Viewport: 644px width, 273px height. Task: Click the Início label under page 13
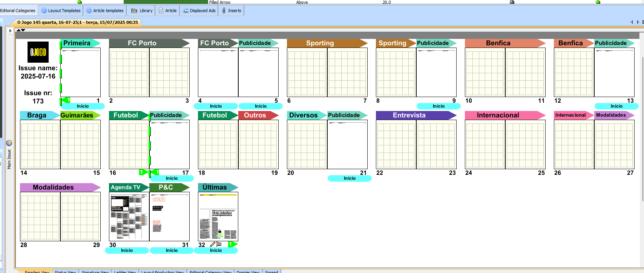point(616,106)
